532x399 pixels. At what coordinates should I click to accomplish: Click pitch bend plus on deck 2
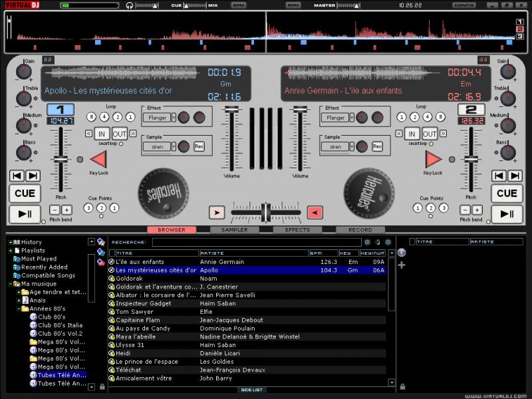coord(477,210)
